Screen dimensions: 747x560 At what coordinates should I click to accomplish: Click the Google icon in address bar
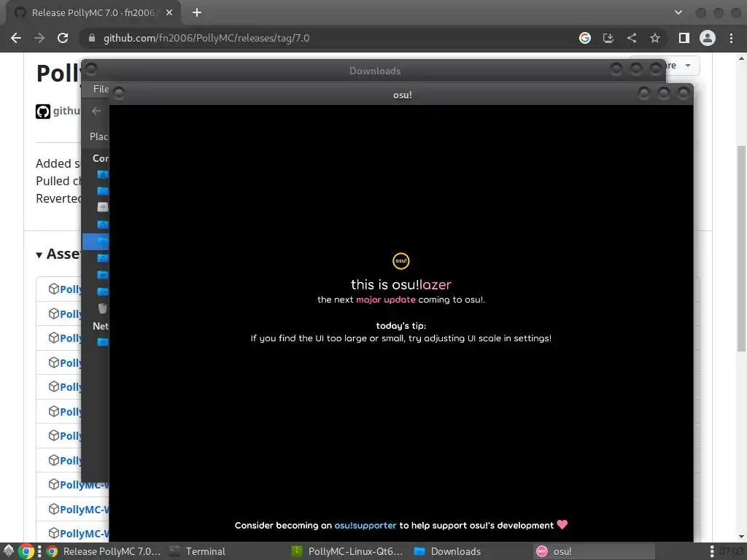click(x=585, y=38)
